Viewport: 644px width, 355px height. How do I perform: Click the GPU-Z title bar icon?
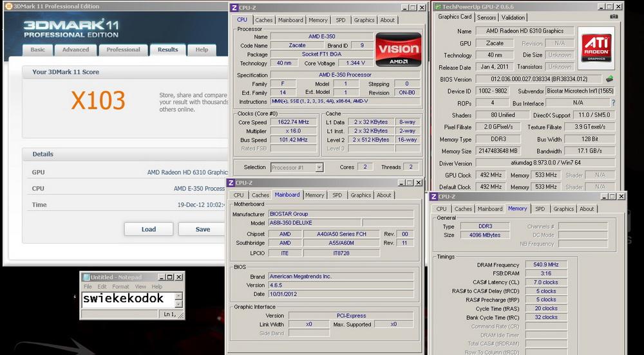click(x=438, y=7)
